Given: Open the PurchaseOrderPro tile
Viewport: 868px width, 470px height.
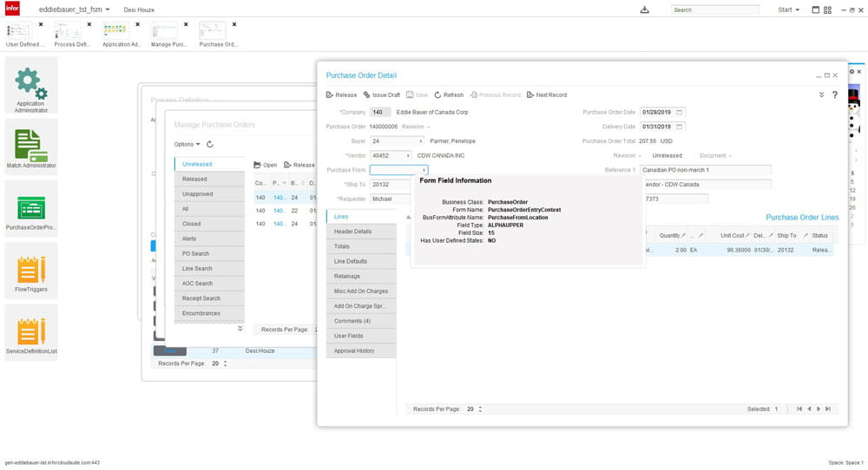Looking at the screenshot, I should (31, 209).
